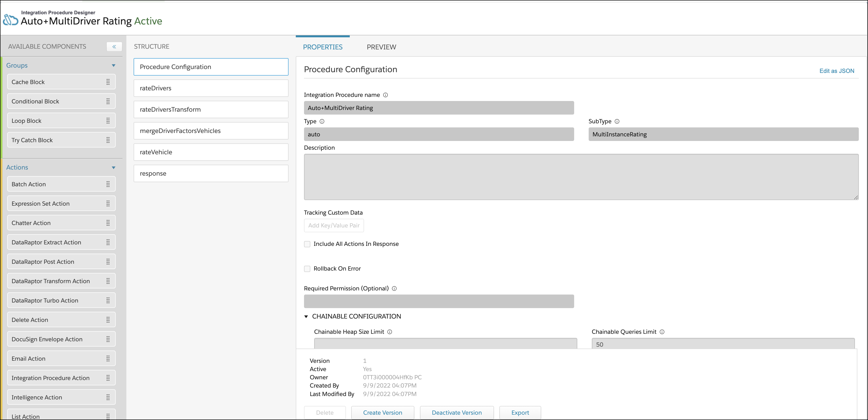
Task: Collapse the Chainable Configuration section
Action: point(306,317)
